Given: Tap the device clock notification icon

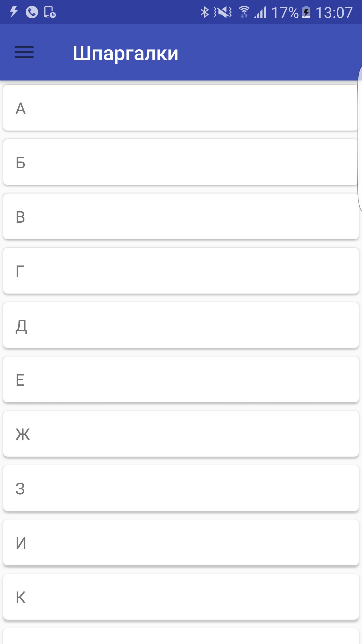Looking at the screenshot, I should tap(50, 12).
